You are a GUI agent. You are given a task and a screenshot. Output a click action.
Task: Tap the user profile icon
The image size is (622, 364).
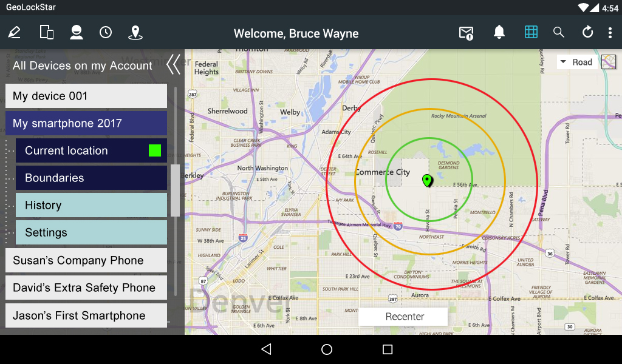[x=76, y=33]
